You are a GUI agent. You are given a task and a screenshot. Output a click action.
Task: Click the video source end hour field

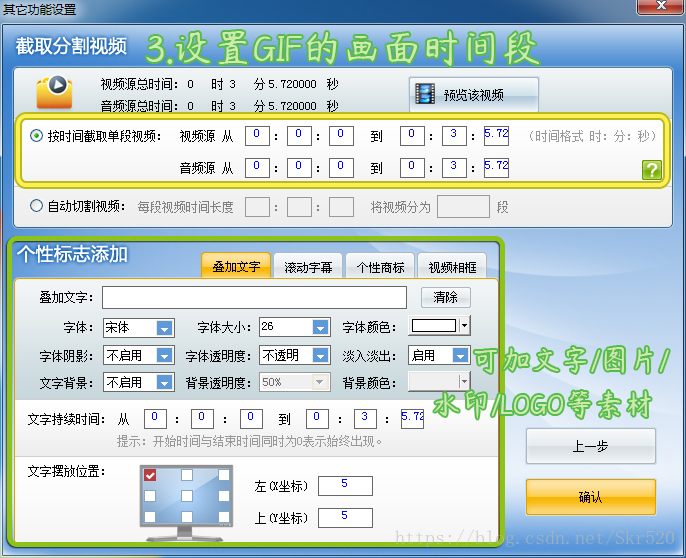pos(412,136)
